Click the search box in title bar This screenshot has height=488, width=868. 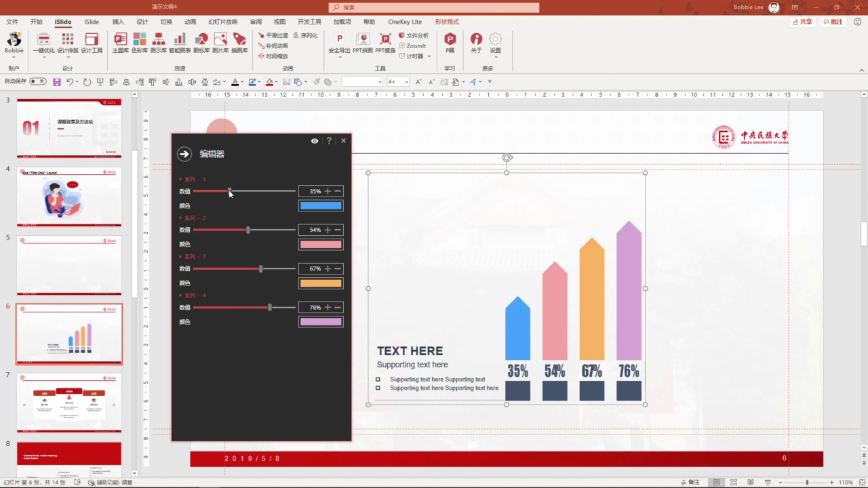(x=434, y=7)
